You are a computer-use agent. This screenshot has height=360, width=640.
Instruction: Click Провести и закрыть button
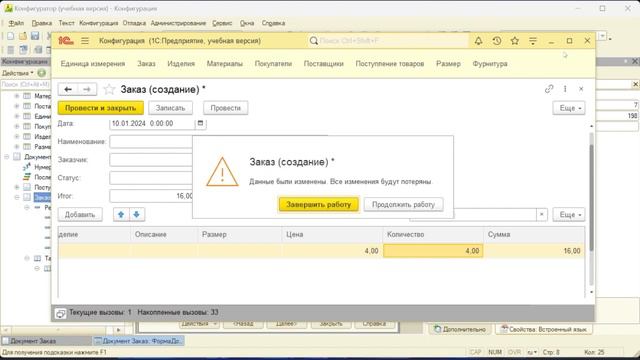point(100,108)
